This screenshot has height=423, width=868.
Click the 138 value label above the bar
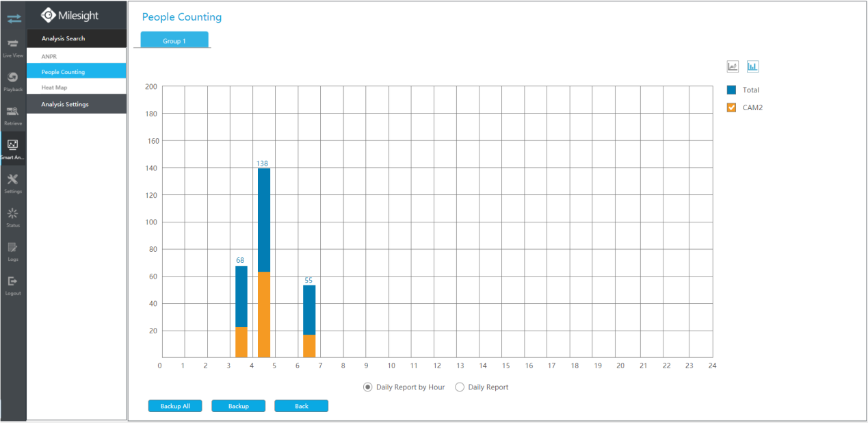point(262,164)
